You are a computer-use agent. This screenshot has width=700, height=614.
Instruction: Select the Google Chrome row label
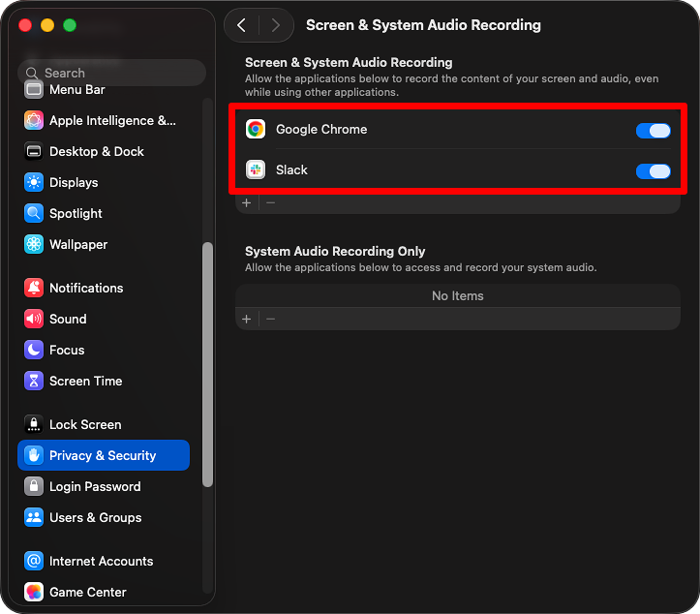coord(321,130)
